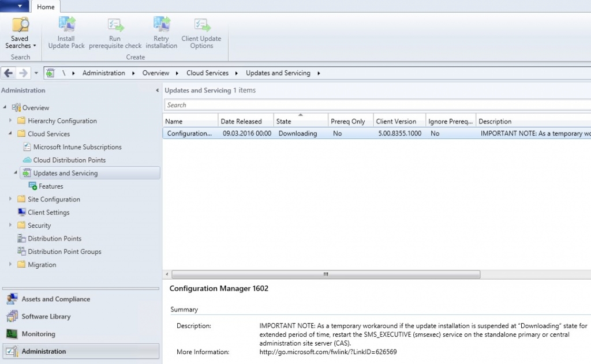Click Updates and Servicing in the breadcrumb
Image resolution: width=591 pixels, height=364 pixels.
click(278, 73)
